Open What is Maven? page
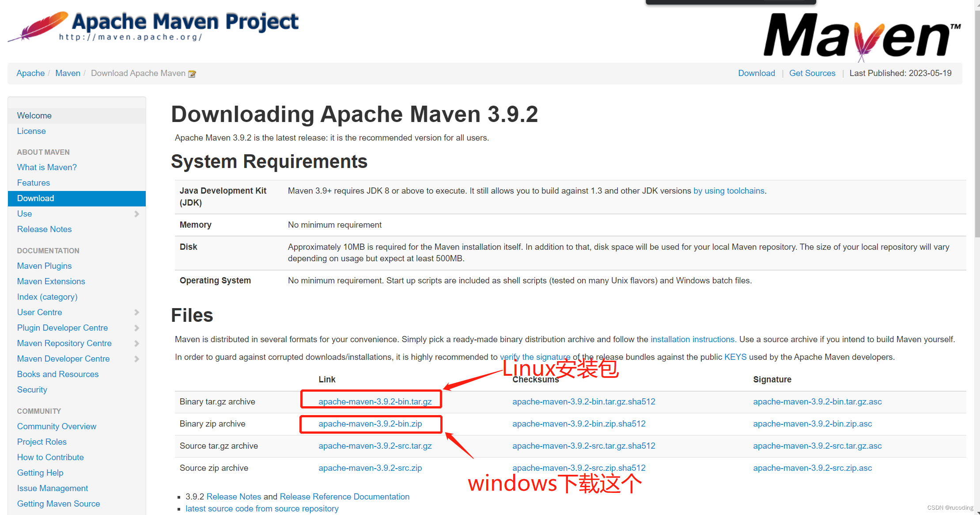Screen dimensions: 980x515 pos(47,168)
